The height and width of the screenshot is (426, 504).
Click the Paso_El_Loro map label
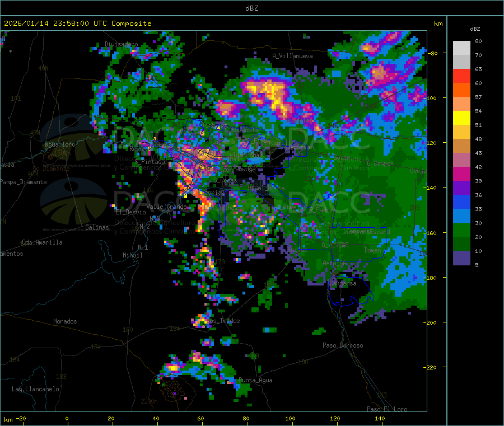(387, 409)
